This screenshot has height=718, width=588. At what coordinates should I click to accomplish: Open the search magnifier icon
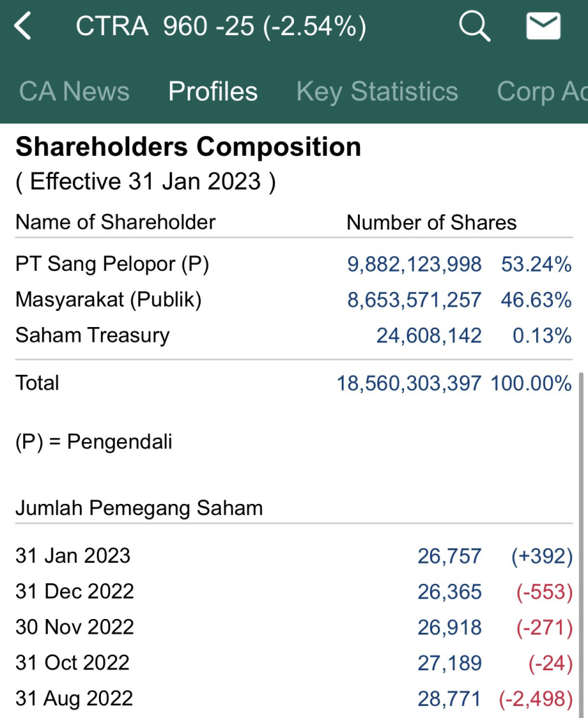pyautogui.click(x=474, y=27)
